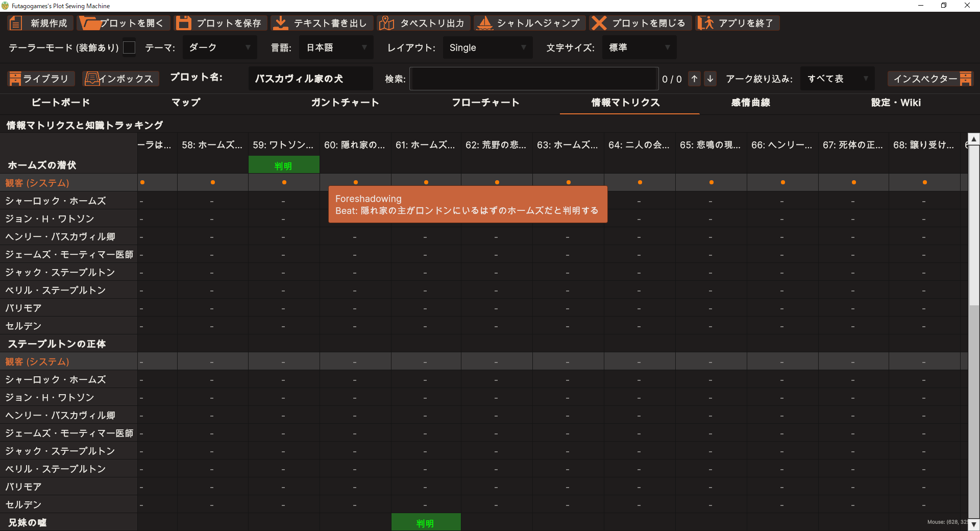
Task: Click the orange Foreshadowing tooltip box
Action: pyautogui.click(x=468, y=204)
